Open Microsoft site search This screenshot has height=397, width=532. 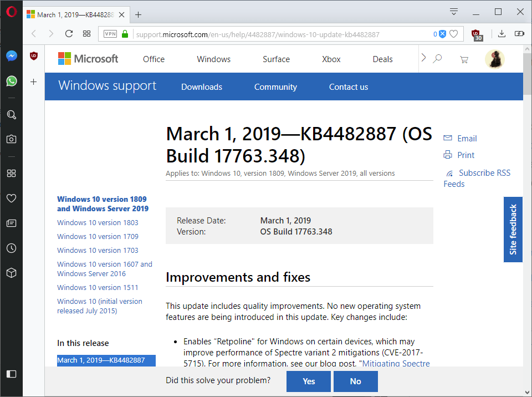point(437,59)
